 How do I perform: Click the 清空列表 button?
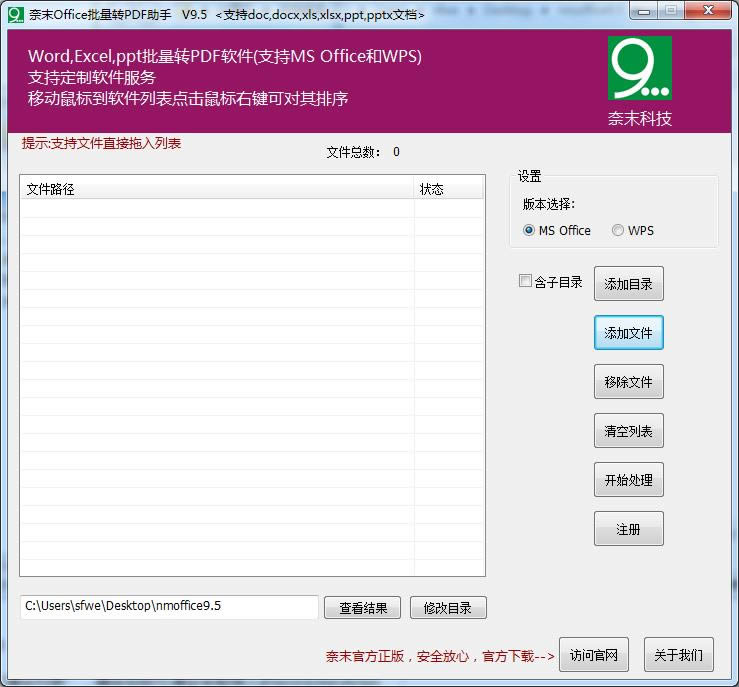pos(629,431)
